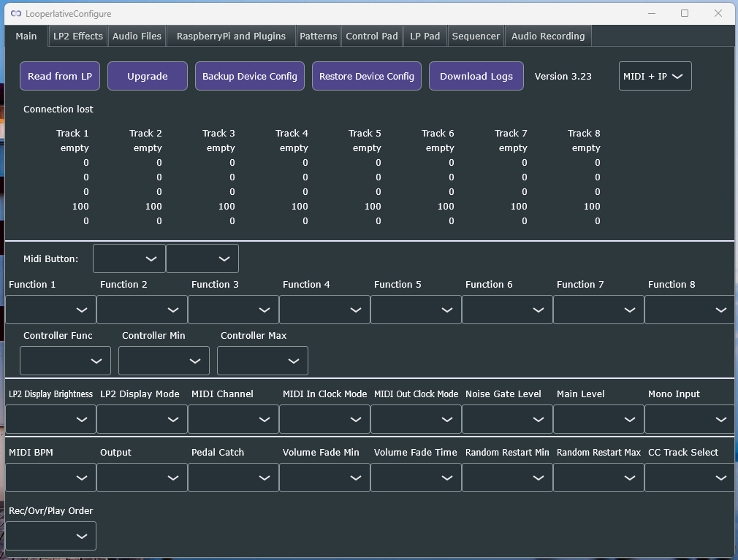
Task: Go to the Sequencer tab
Action: pyautogui.click(x=476, y=37)
